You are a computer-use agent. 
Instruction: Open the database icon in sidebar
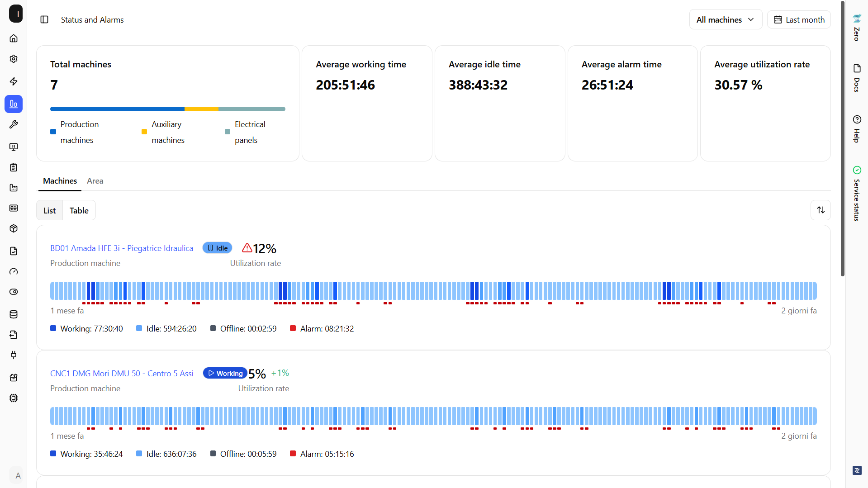tap(14, 314)
